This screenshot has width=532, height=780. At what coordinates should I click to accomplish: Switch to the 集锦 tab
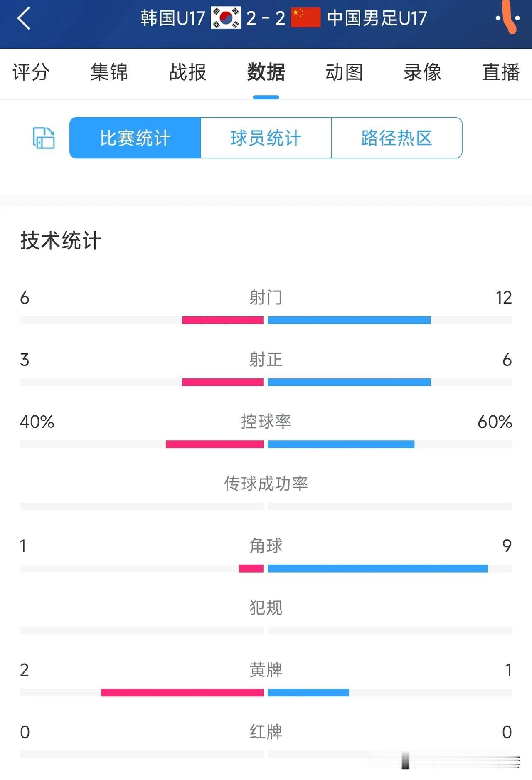pos(109,72)
